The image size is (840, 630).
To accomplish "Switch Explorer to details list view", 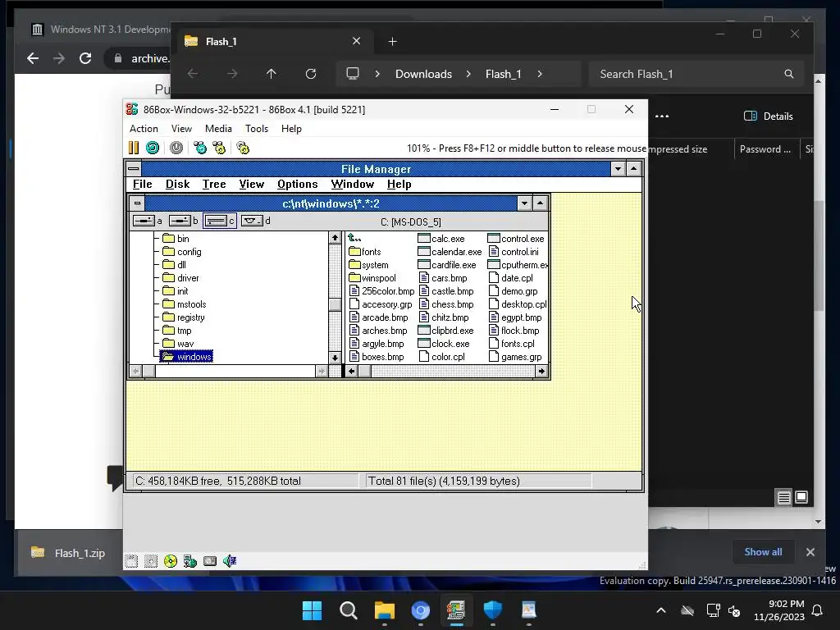I will [783, 498].
